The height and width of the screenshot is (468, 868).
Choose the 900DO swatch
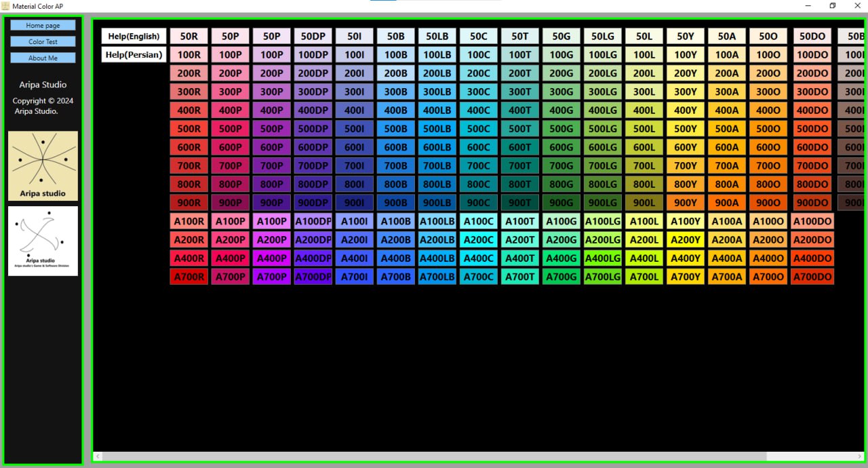(812, 202)
